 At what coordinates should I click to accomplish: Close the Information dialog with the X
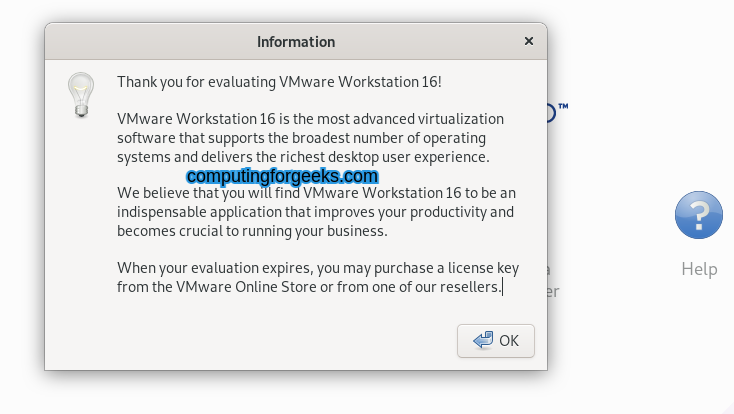[x=529, y=42]
